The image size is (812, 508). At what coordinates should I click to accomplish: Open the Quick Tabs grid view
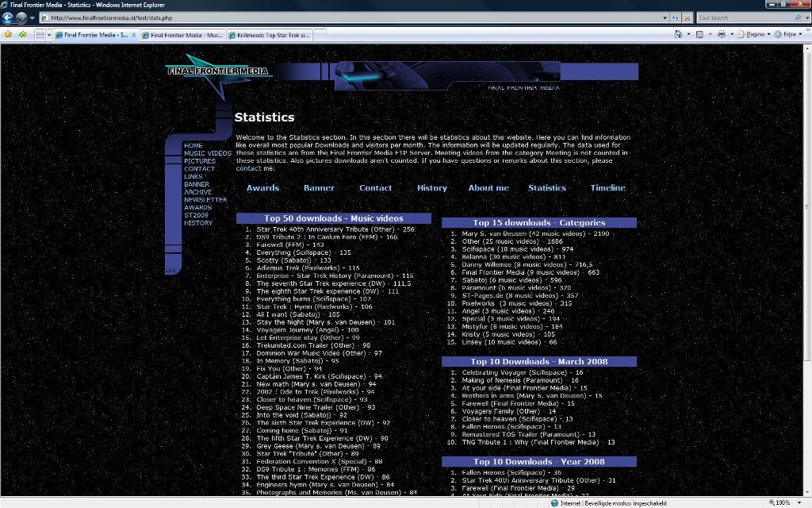pos(40,35)
